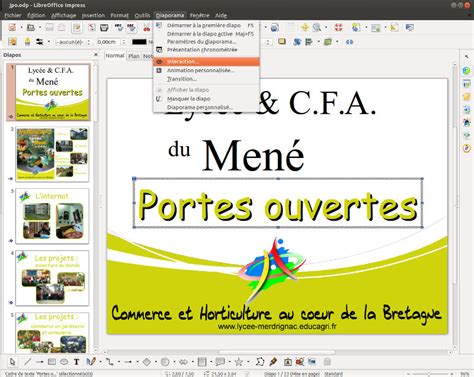
Task: Choose Présentation chronométrée
Action: [x=206, y=50]
